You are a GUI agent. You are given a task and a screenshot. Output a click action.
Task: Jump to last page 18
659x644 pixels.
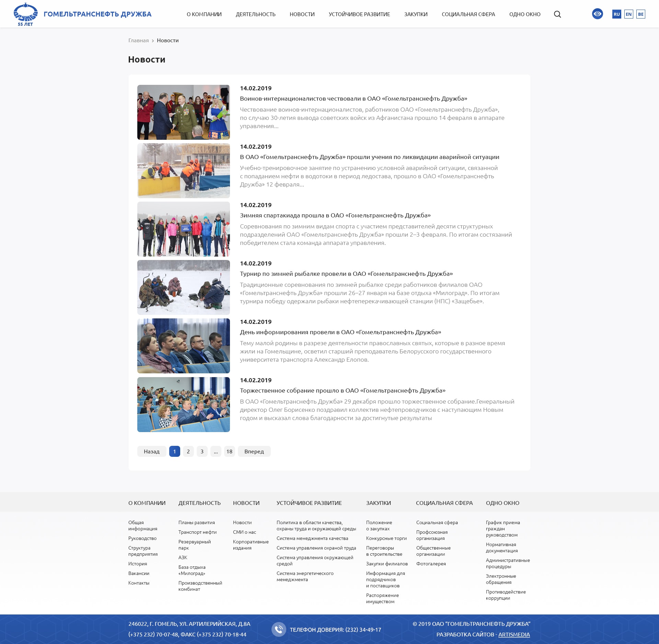click(229, 451)
